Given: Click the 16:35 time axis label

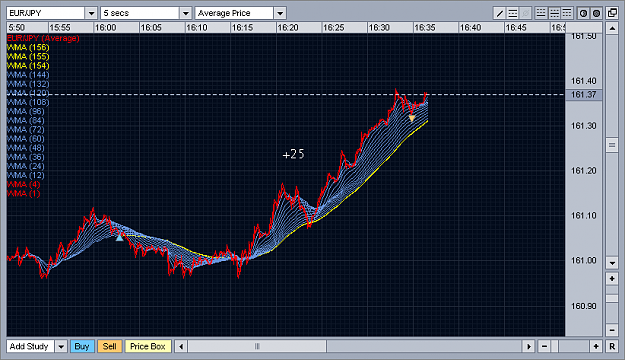Looking at the screenshot, I should click(x=425, y=28).
